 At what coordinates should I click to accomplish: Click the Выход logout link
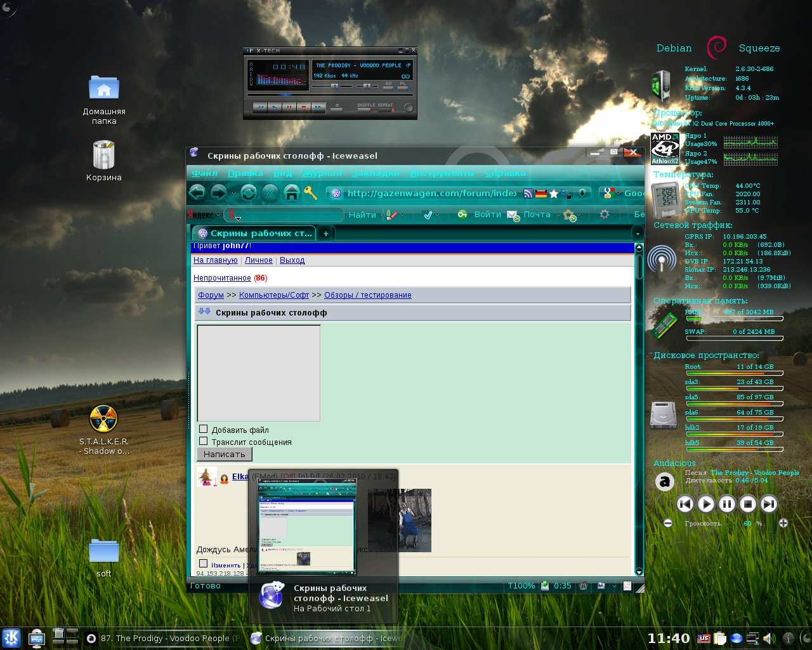click(x=292, y=260)
